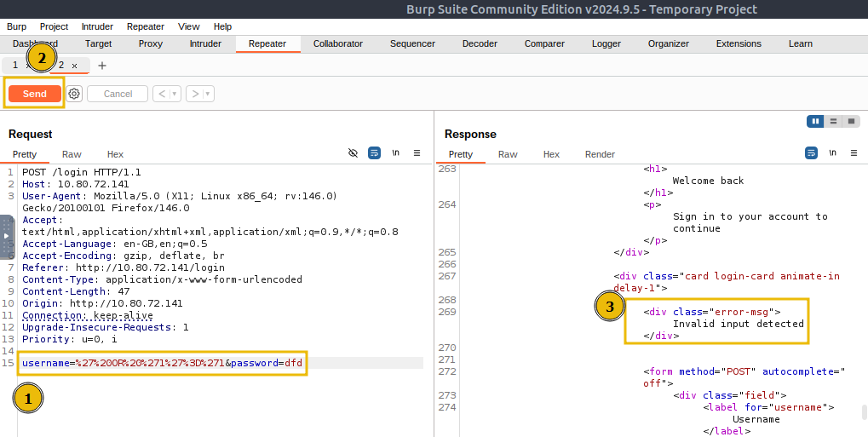This screenshot has width=868, height=437.
Task: Open the Burp menu
Action: [x=16, y=26]
